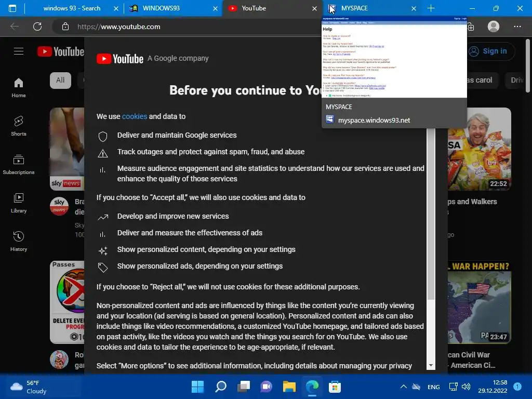Open Task View on the taskbar

point(244,387)
